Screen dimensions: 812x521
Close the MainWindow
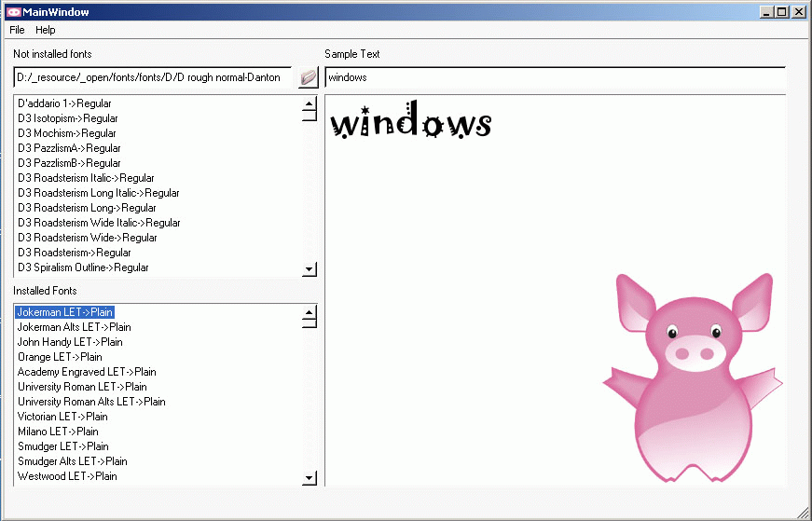[x=799, y=12]
